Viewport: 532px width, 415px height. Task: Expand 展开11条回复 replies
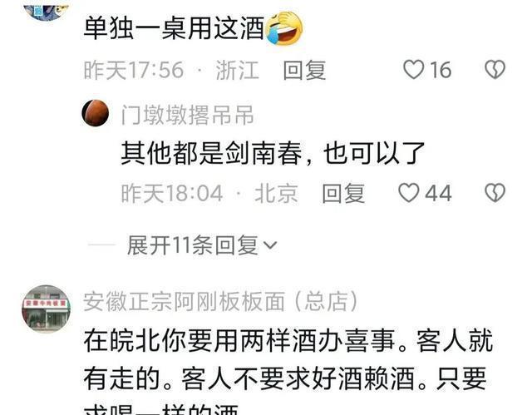pos(201,245)
